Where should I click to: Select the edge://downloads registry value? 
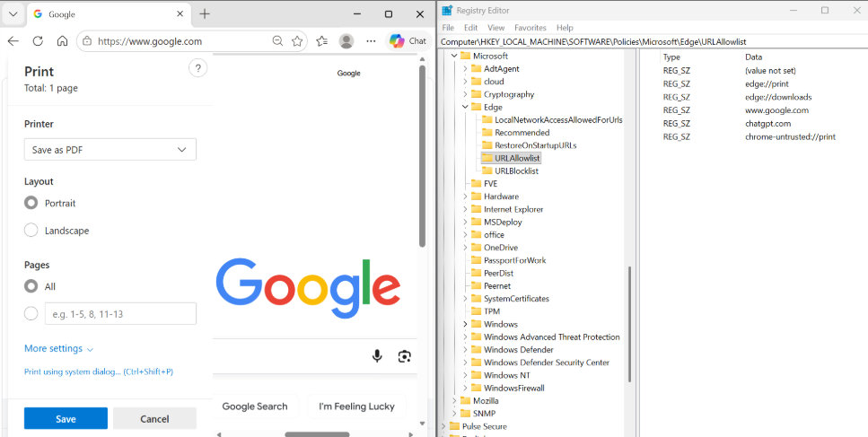(x=778, y=97)
